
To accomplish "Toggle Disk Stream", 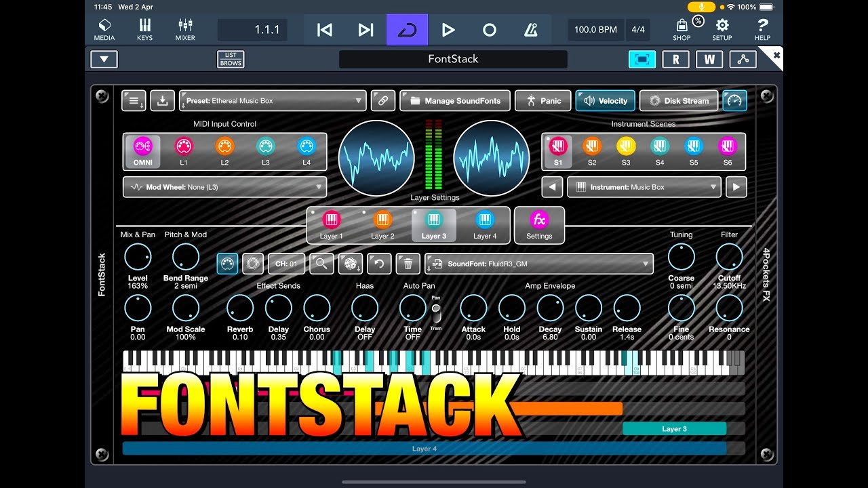I will [679, 100].
